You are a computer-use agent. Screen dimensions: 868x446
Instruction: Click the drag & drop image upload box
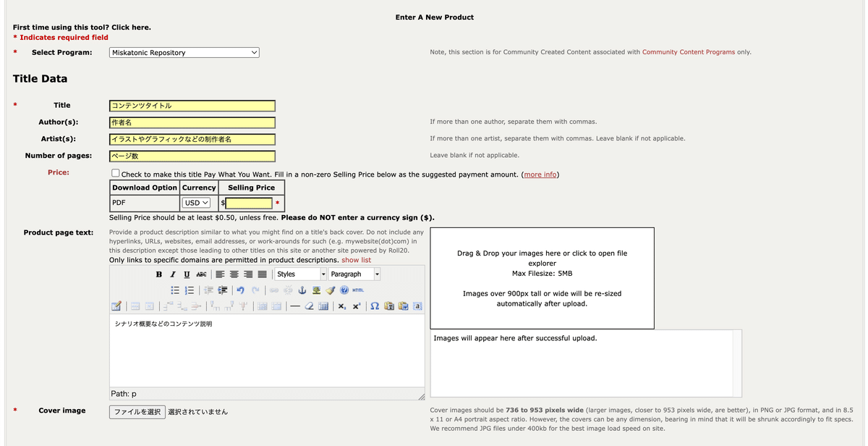click(x=542, y=278)
